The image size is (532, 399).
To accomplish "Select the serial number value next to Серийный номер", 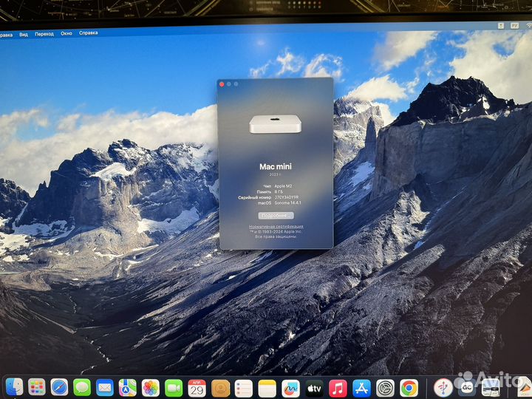I will click(287, 197).
